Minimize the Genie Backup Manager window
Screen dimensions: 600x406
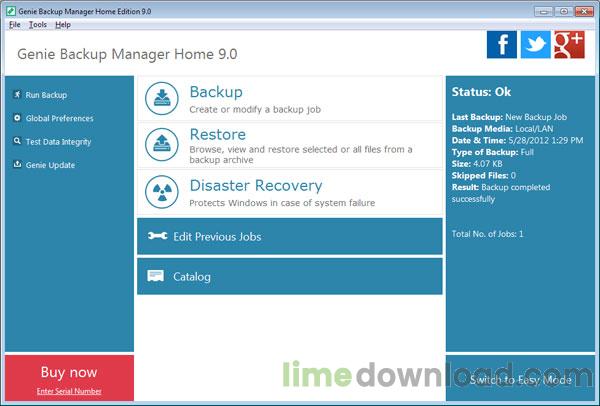pyautogui.click(x=544, y=11)
